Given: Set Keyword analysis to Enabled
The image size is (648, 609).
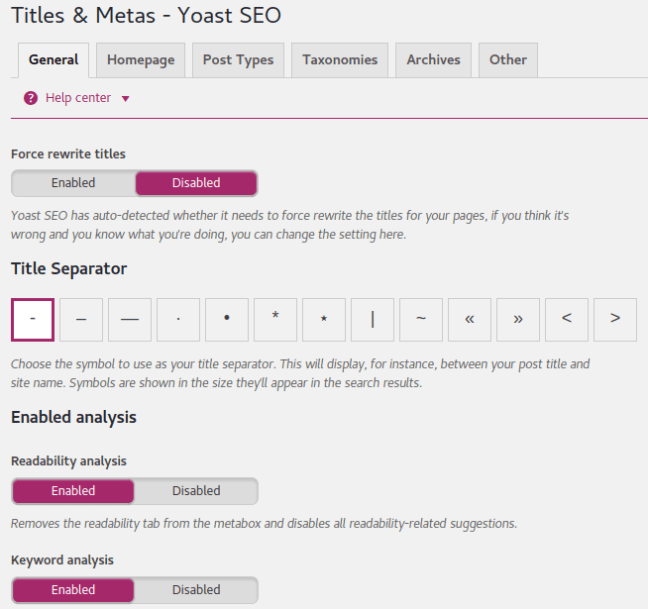Looking at the screenshot, I should (73, 590).
